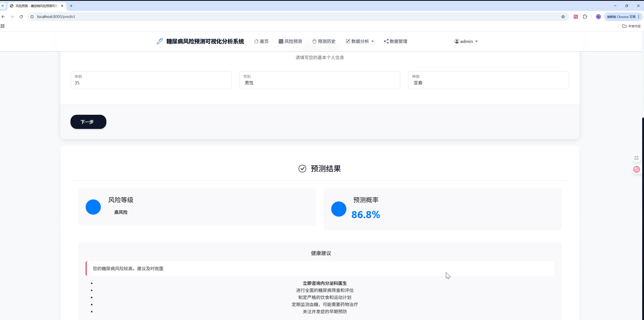Image resolution: width=644 pixels, height=320 pixels.
Task: Click the 有新版 Chrome 可用 update link
Action: (621, 17)
